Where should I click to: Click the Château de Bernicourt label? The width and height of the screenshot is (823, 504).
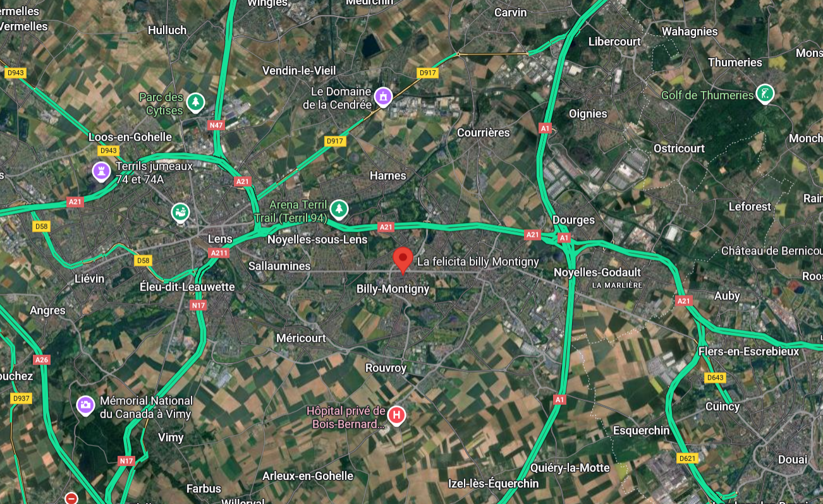click(772, 251)
